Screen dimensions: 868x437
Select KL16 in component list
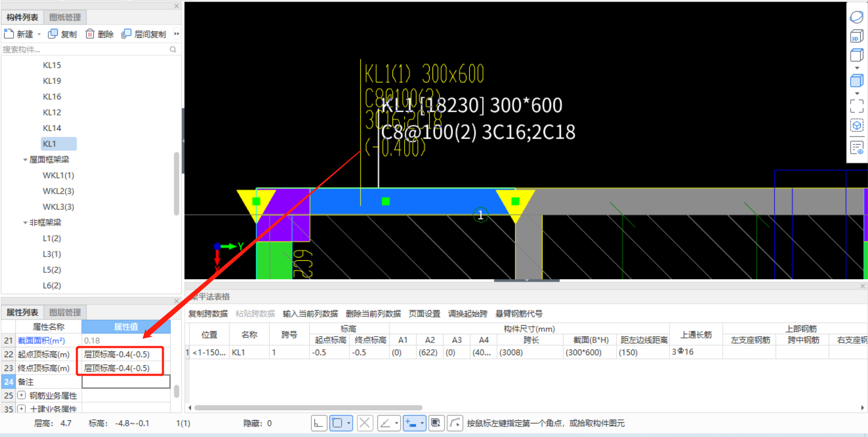pyautogui.click(x=52, y=97)
